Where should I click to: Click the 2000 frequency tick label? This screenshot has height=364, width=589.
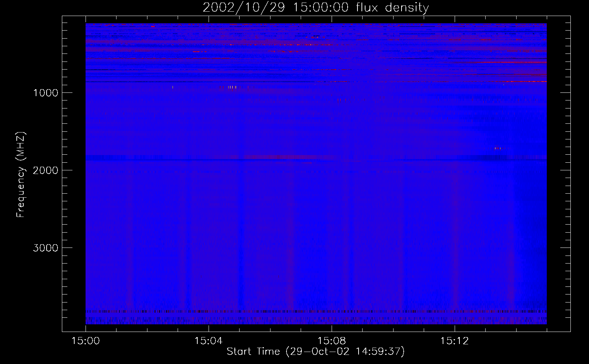pyautogui.click(x=46, y=170)
